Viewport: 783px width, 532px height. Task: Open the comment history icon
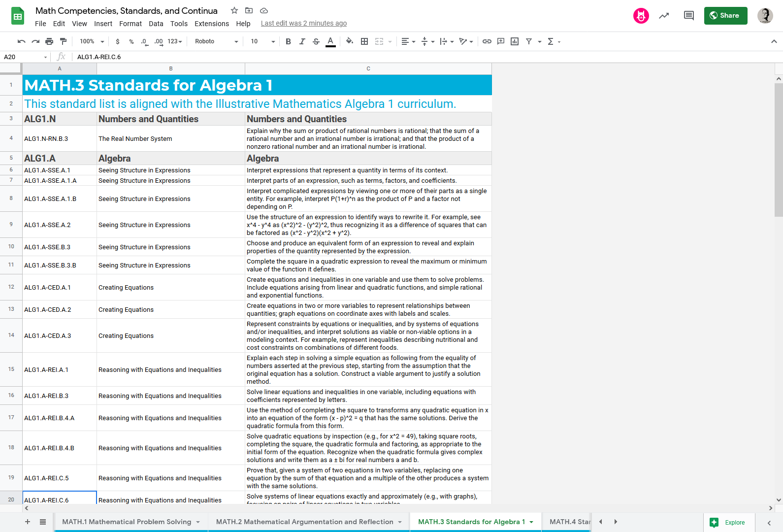coord(689,16)
